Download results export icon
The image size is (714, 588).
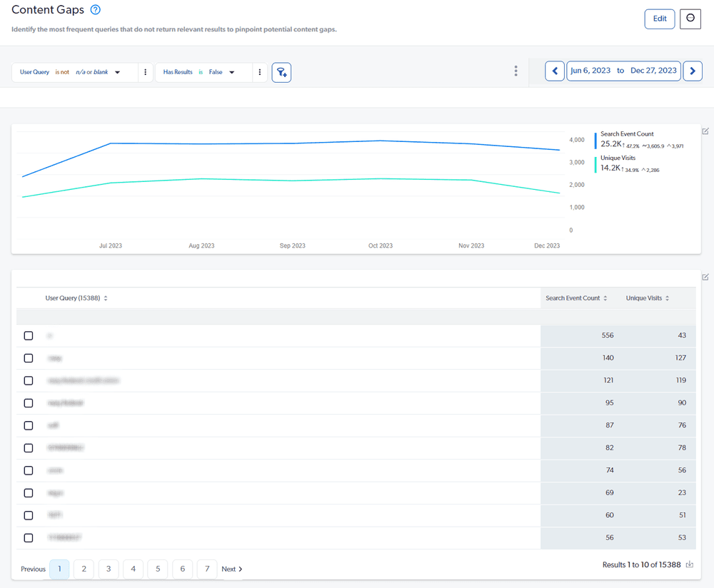(690, 564)
